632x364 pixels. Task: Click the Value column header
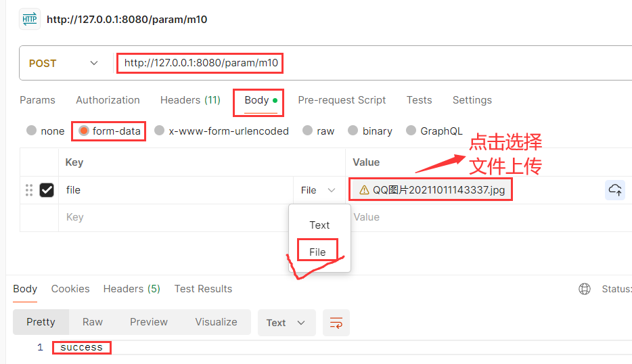pyautogui.click(x=366, y=162)
